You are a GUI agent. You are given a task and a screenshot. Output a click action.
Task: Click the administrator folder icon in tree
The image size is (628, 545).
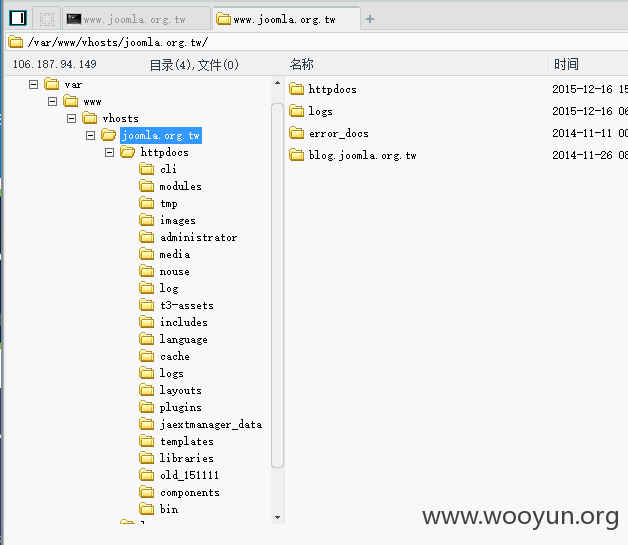(147, 237)
